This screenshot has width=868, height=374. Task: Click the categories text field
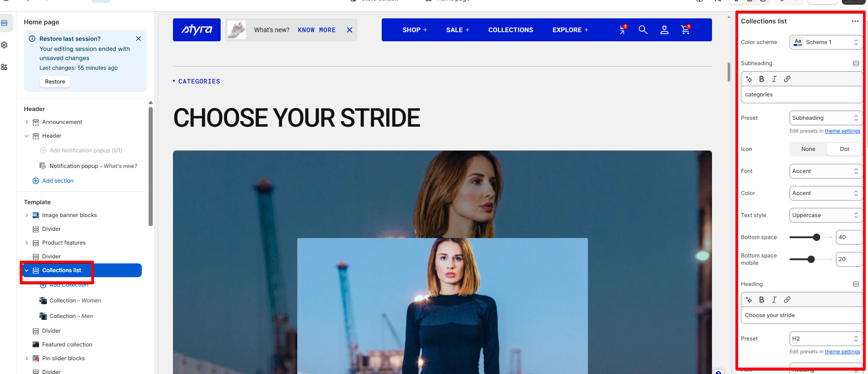click(802, 95)
